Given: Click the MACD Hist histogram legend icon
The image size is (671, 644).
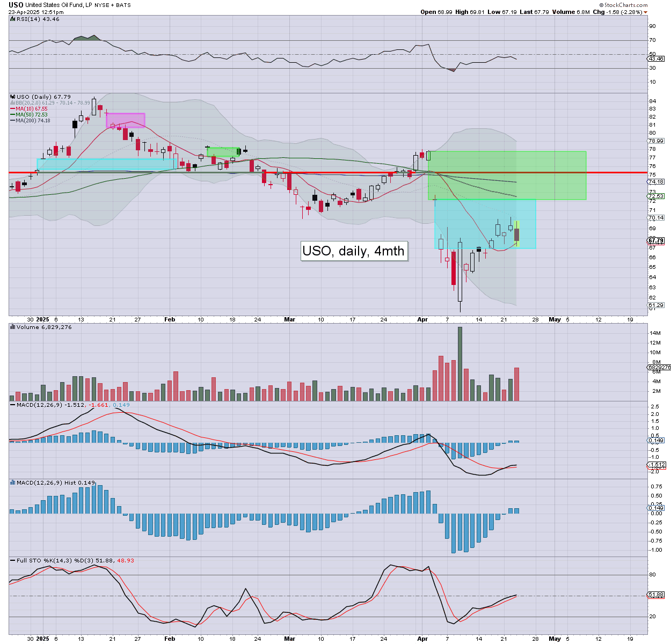Looking at the screenshot, I should 12,482.
